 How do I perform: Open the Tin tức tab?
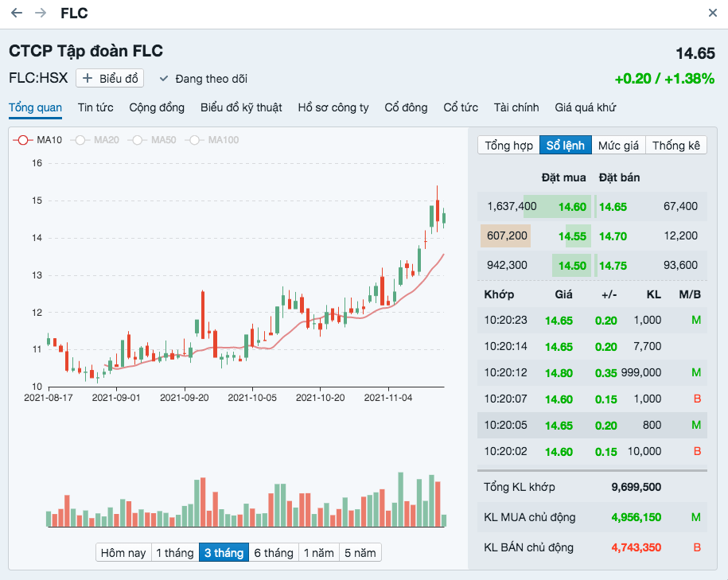point(95,107)
